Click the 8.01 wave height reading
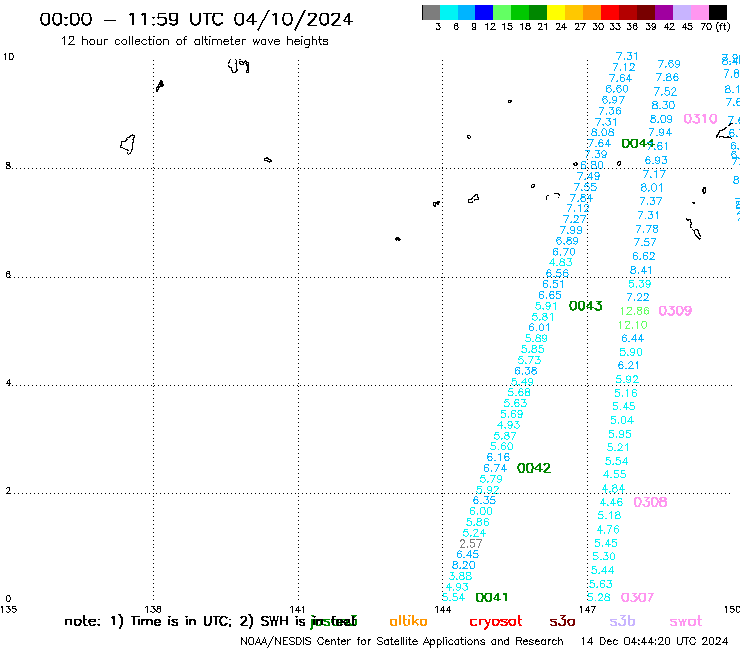 [652, 188]
